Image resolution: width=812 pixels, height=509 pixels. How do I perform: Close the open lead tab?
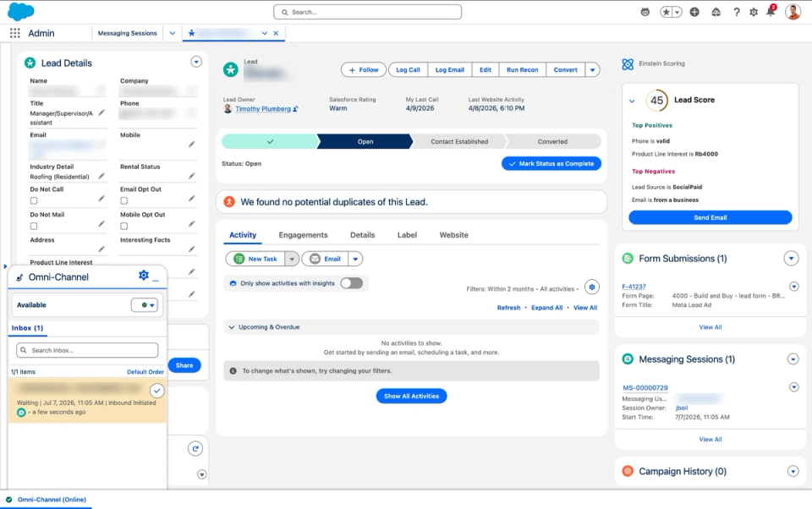coord(276,33)
